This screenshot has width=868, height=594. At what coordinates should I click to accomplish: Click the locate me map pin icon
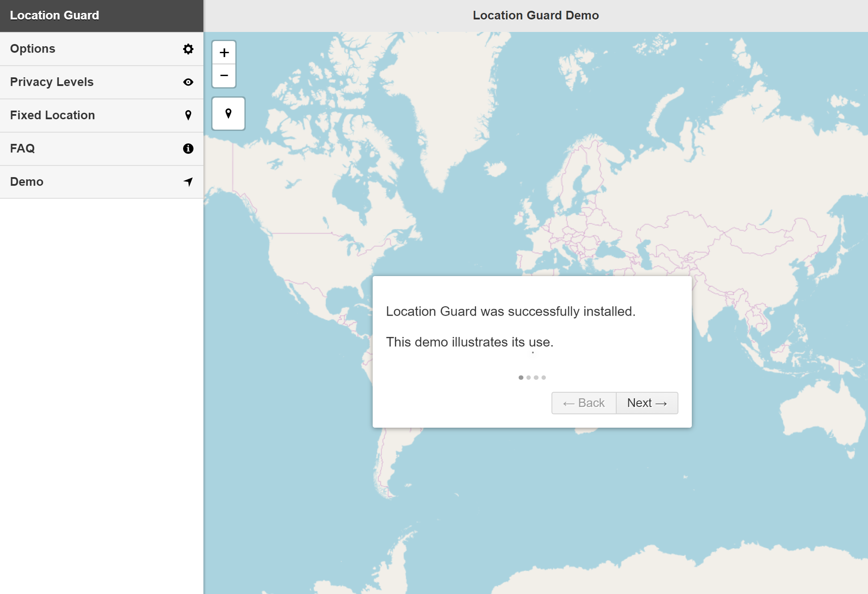point(228,114)
